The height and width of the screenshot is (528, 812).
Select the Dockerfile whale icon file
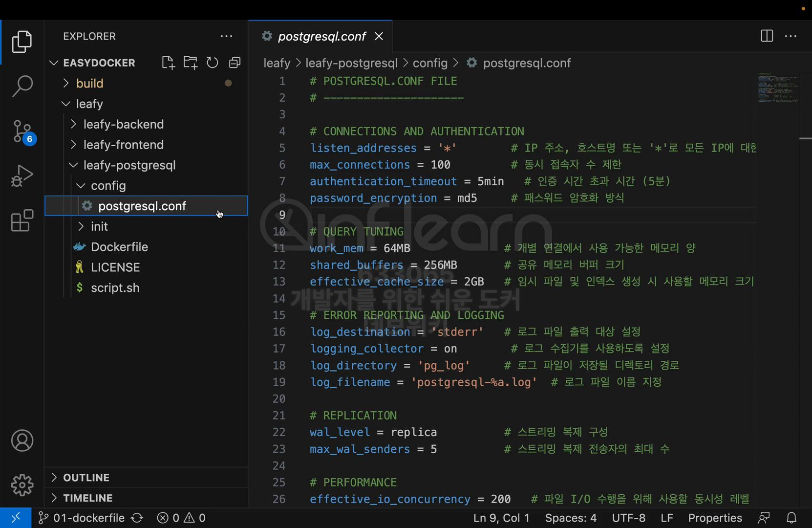147,247
